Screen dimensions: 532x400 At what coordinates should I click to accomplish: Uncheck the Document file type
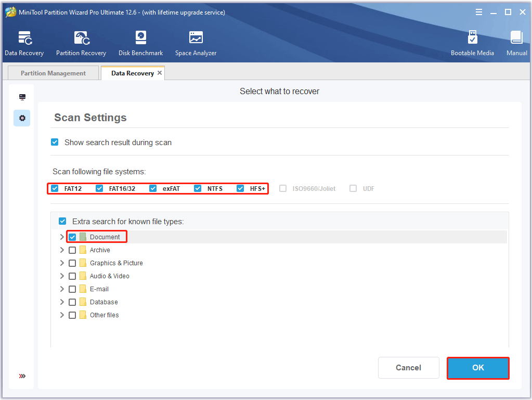click(x=72, y=237)
